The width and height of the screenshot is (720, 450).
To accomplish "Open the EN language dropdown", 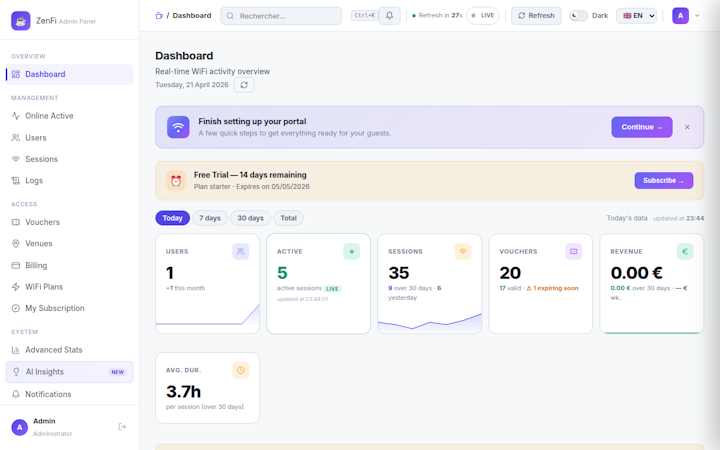I will pyautogui.click(x=636, y=16).
